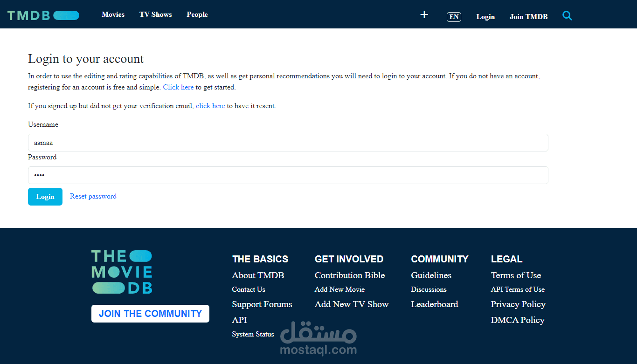637x364 pixels.
Task: Open the Movies menu
Action: point(113,14)
